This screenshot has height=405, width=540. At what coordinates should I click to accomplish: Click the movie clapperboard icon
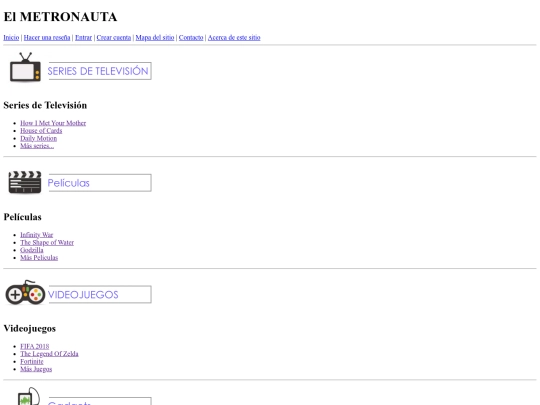click(25, 182)
